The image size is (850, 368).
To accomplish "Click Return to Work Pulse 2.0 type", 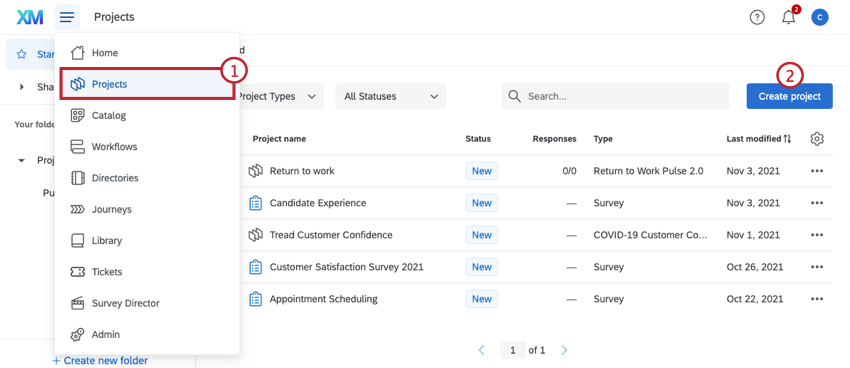I will [x=648, y=171].
